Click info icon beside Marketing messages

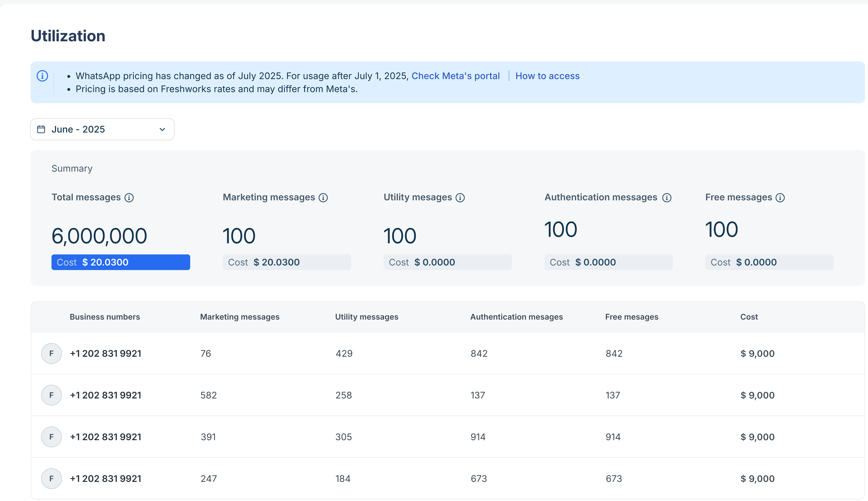[x=323, y=197]
